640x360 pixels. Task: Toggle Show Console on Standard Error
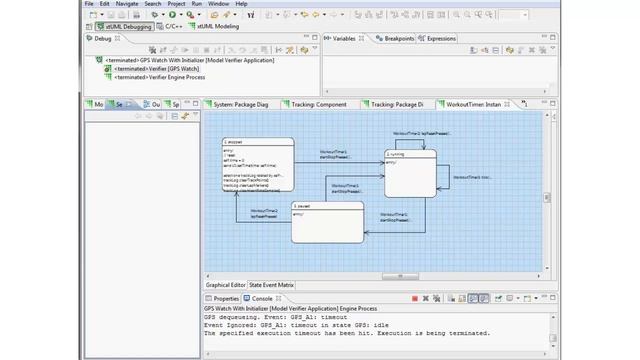(484, 298)
